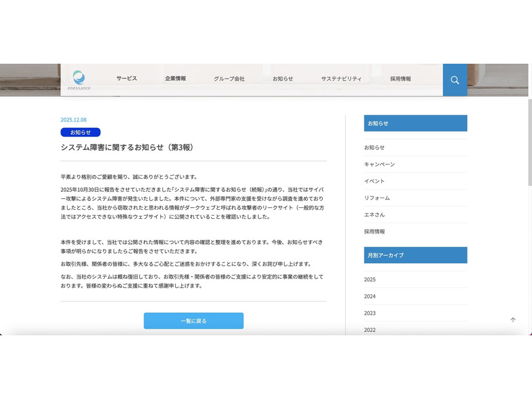Open the エネさん sidebar link
Screen dimensions: 532x399
[374, 214]
